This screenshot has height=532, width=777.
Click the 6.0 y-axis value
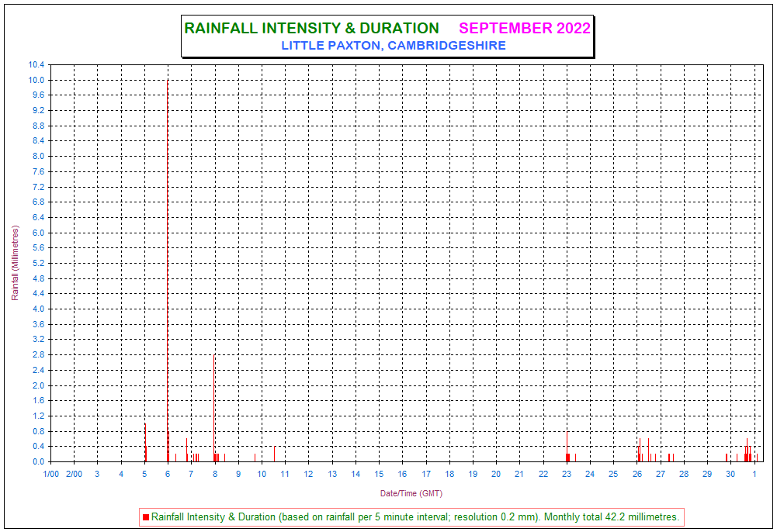click(38, 233)
